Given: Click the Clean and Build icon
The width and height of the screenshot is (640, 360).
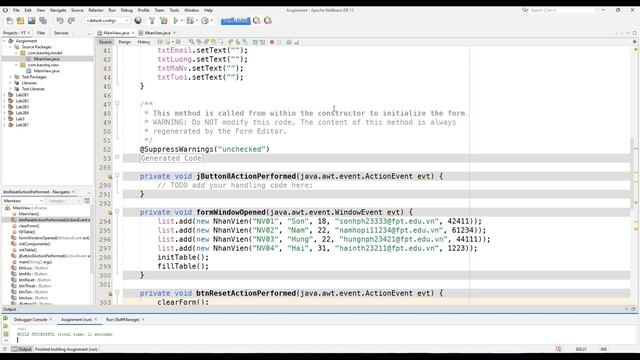Looking at the screenshot, I should (x=164, y=20).
